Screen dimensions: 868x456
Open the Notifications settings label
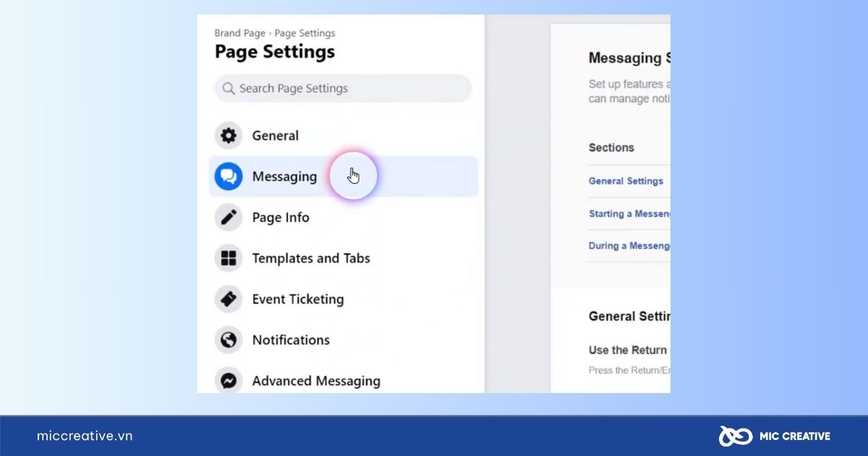(x=291, y=340)
